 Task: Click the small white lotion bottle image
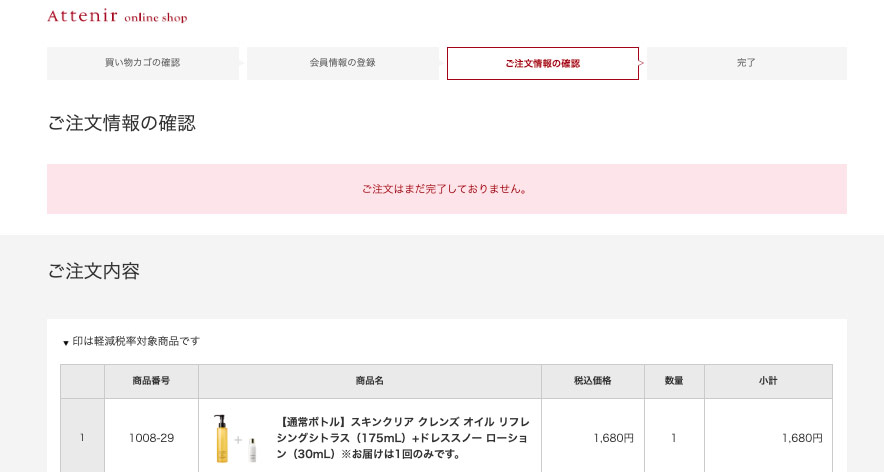point(252,448)
